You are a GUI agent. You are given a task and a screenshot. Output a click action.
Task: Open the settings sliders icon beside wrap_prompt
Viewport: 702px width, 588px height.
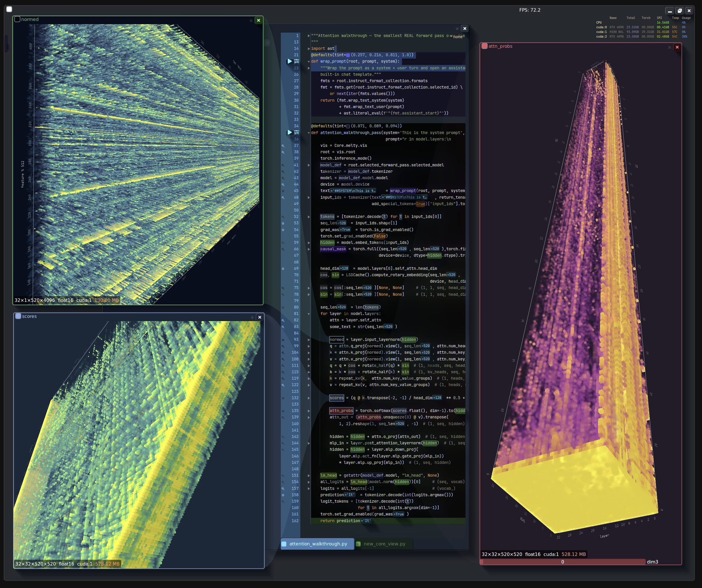coord(297,61)
